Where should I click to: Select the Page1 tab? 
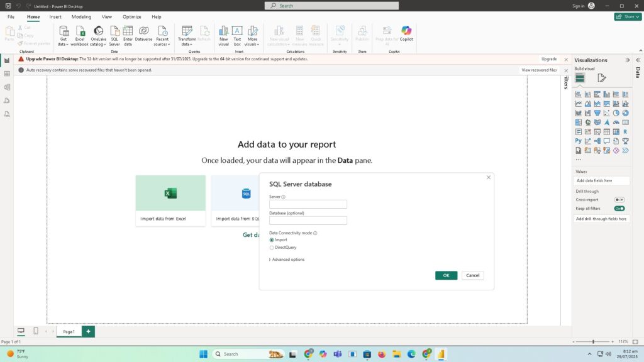click(x=69, y=332)
